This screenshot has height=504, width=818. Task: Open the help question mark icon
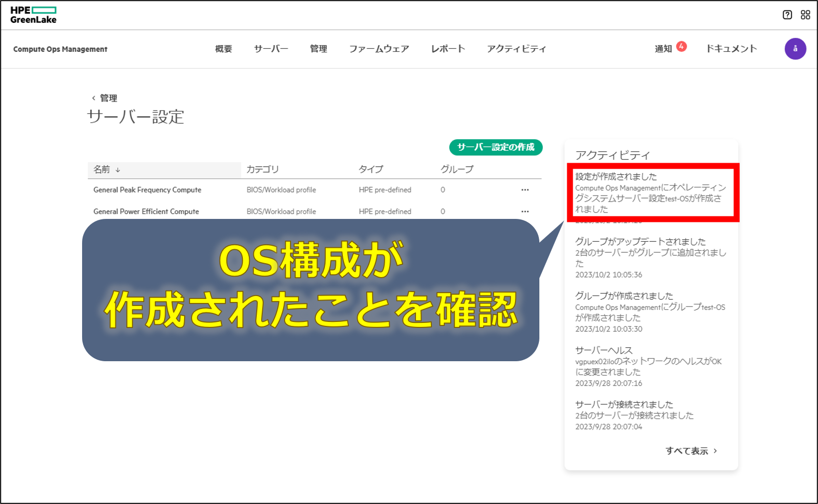coord(787,15)
